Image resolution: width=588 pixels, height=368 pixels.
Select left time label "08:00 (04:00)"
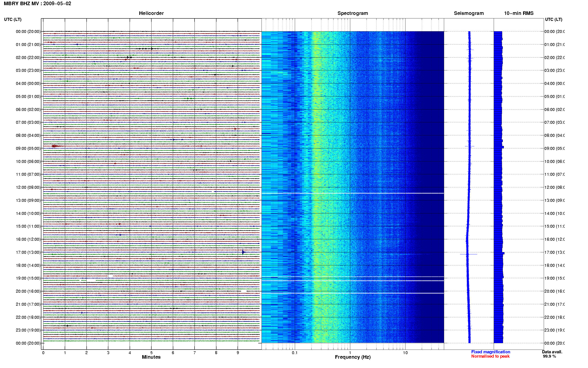pyautogui.click(x=28, y=136)
